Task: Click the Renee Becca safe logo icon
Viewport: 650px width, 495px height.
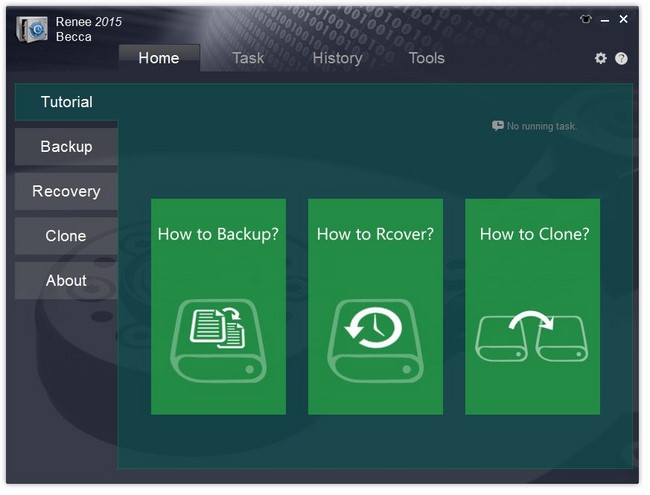Action: 32,29
